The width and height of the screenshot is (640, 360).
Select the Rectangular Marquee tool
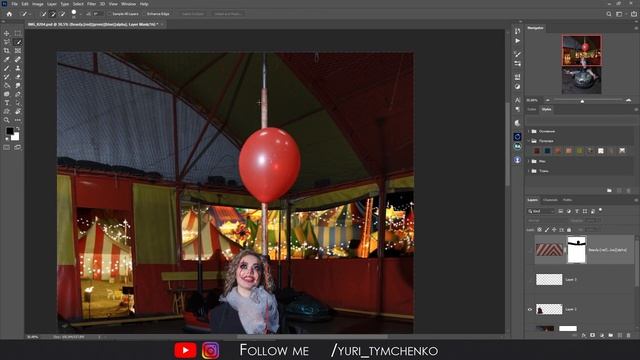click(x=18, y=33)
